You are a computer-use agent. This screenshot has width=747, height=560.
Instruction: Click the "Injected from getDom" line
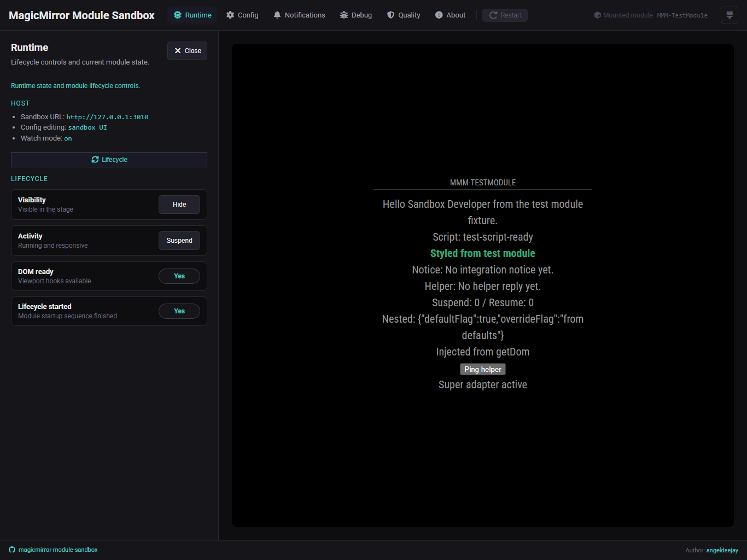coord(483,352)
